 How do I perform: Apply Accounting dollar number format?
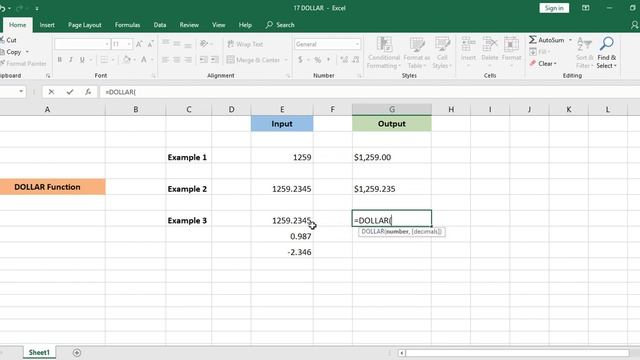300,60
